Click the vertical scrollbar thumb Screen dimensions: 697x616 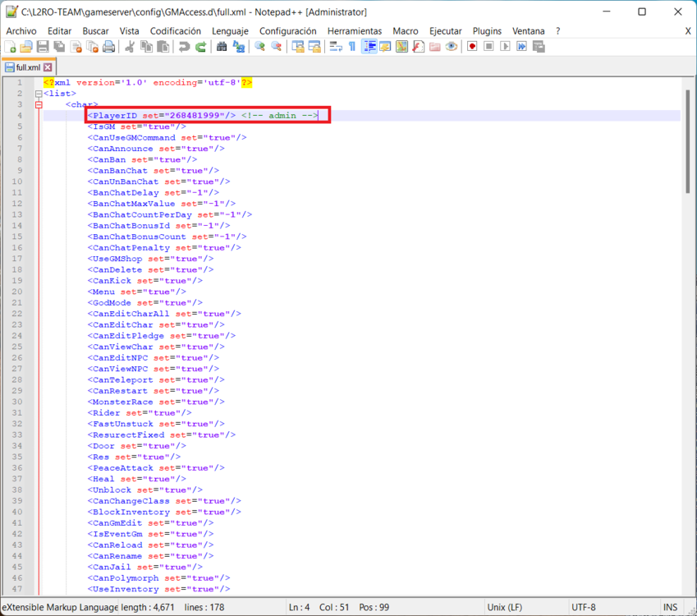pos(687,140)
